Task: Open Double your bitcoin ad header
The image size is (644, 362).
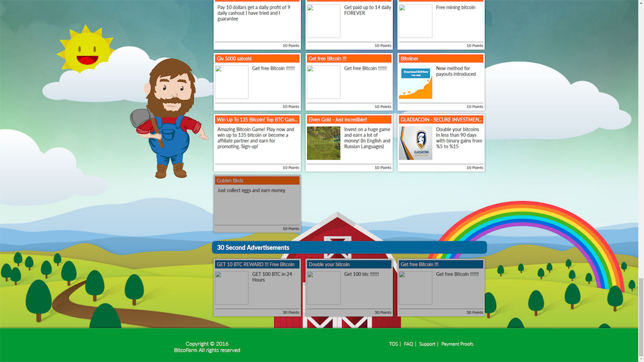Action: [349, 265]
